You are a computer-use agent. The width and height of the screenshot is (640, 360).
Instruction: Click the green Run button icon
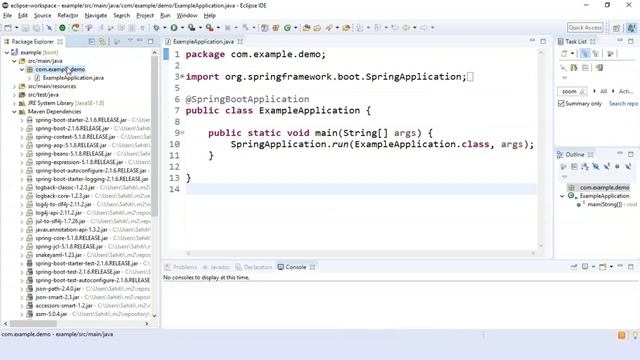(x=174, y=28)
